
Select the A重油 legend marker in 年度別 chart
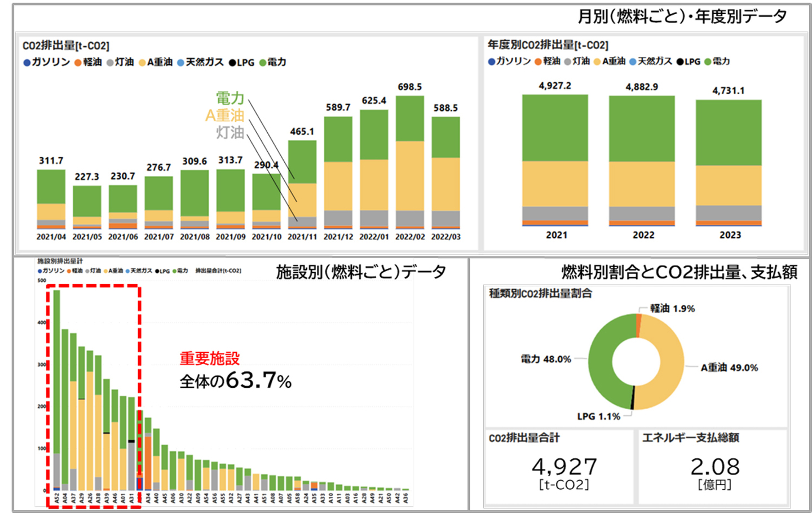(596, 62)
